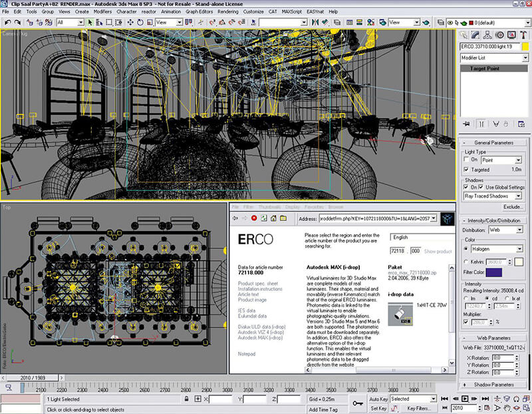This screenshot has width=532, height=414.
Task: Switch to the Create command panel tab
Action: point(464,35)
